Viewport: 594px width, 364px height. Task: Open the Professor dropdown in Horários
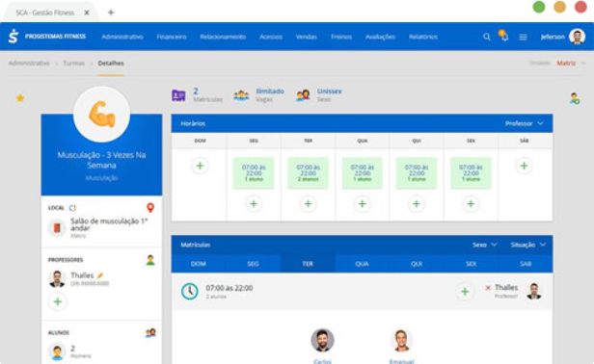525,123
